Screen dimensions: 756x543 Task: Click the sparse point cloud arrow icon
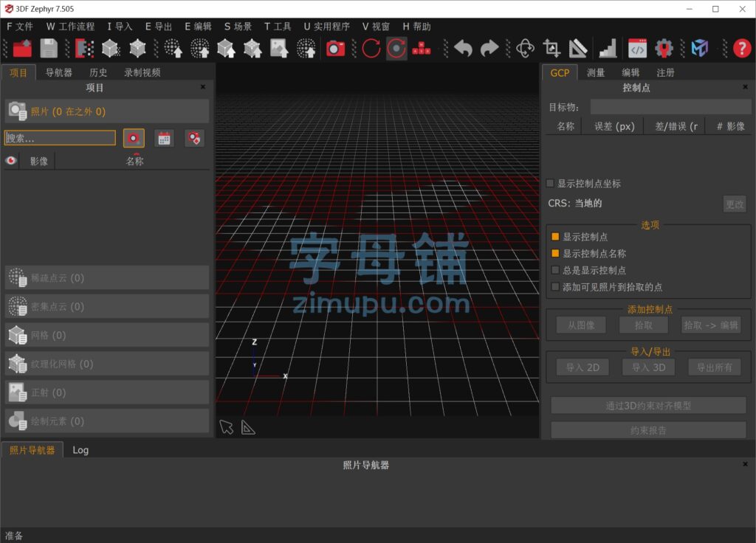(173, 48)
